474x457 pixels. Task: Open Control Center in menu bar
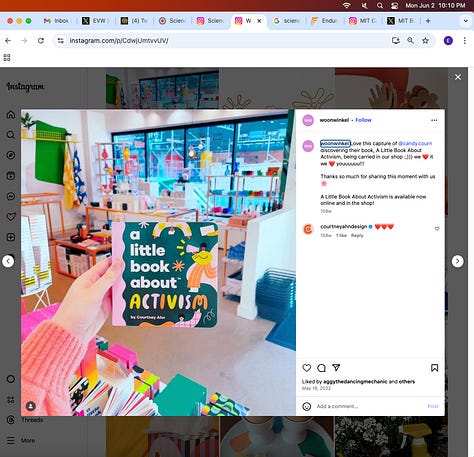[x=395, y=5]
